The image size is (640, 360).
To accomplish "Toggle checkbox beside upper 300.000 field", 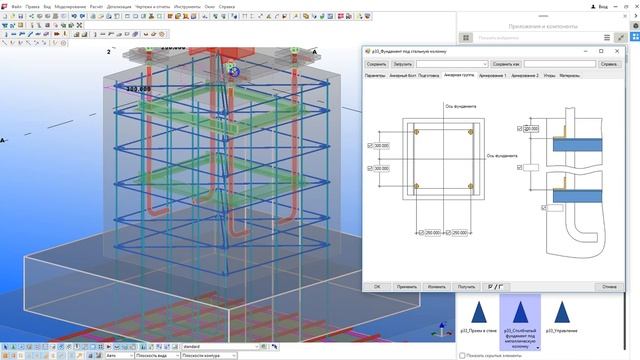I will point(370,146).
